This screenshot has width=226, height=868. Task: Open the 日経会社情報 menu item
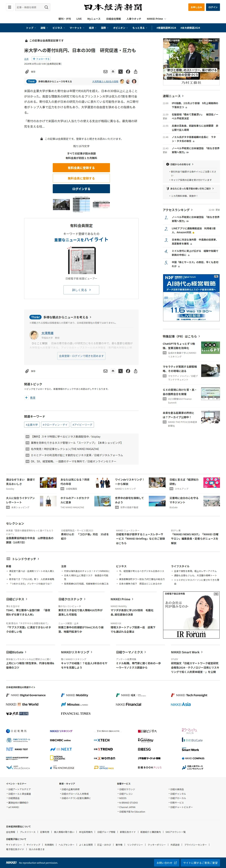114,19
